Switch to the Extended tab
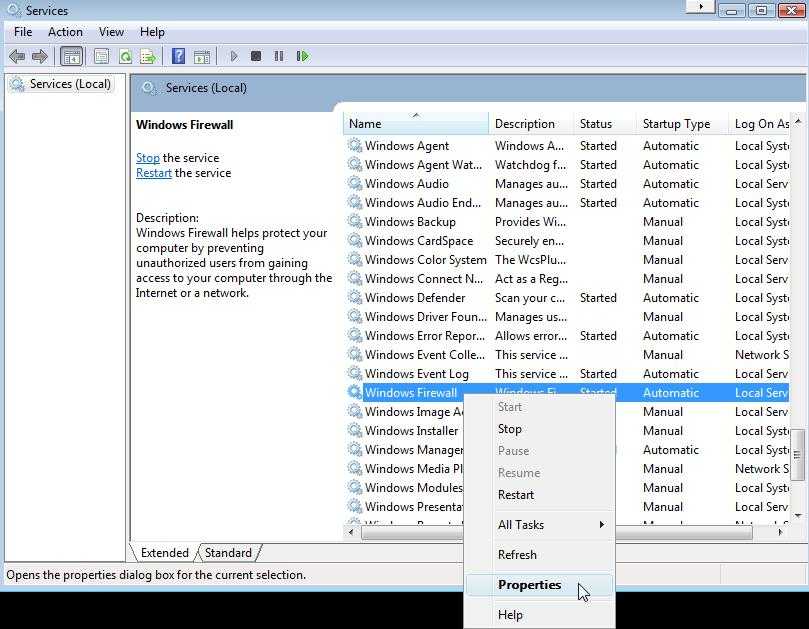Screen dimensions: 809x629 pos(165,553)
